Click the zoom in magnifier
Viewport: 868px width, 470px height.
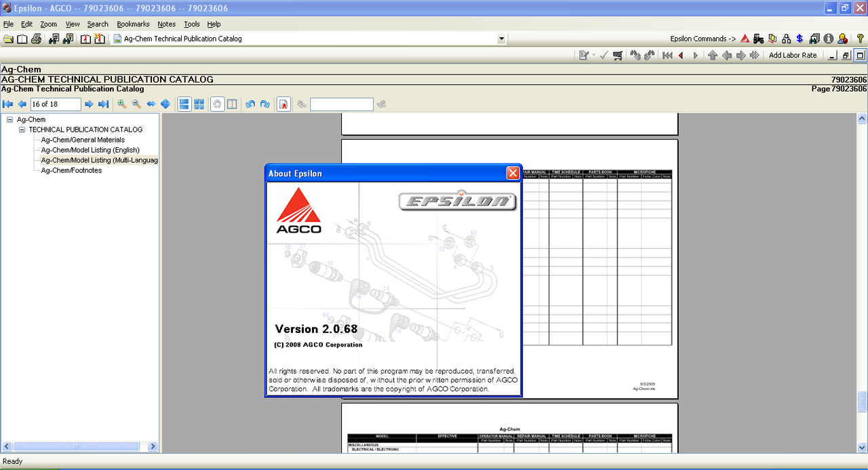coord(122,104)
